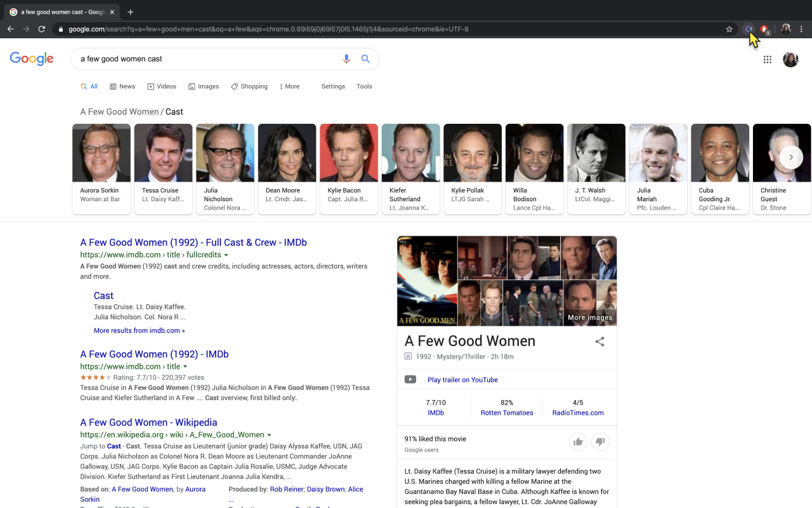Click the share icon in movie panel
Screen dimensions: 812x508
[599, 342]
